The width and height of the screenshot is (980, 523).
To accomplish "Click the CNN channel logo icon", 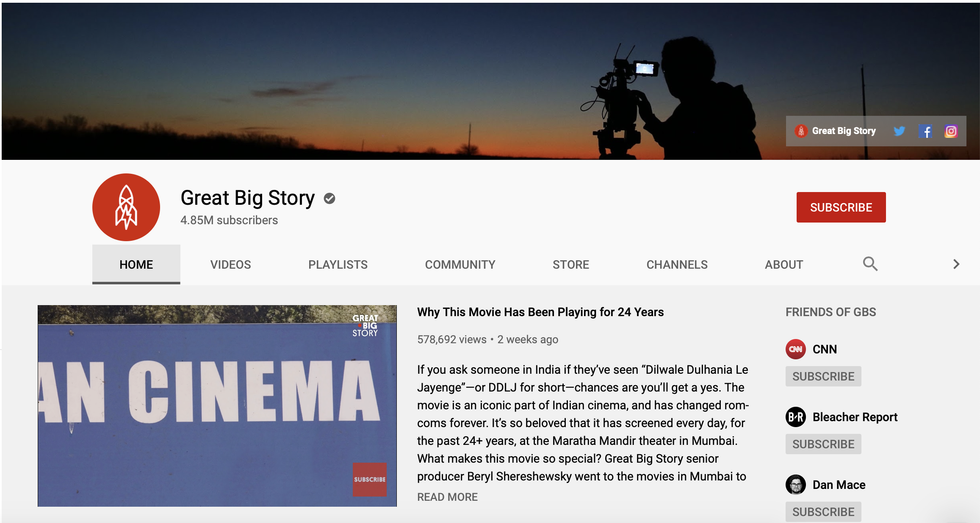I will pyautogui.click(x=796, y=349).
